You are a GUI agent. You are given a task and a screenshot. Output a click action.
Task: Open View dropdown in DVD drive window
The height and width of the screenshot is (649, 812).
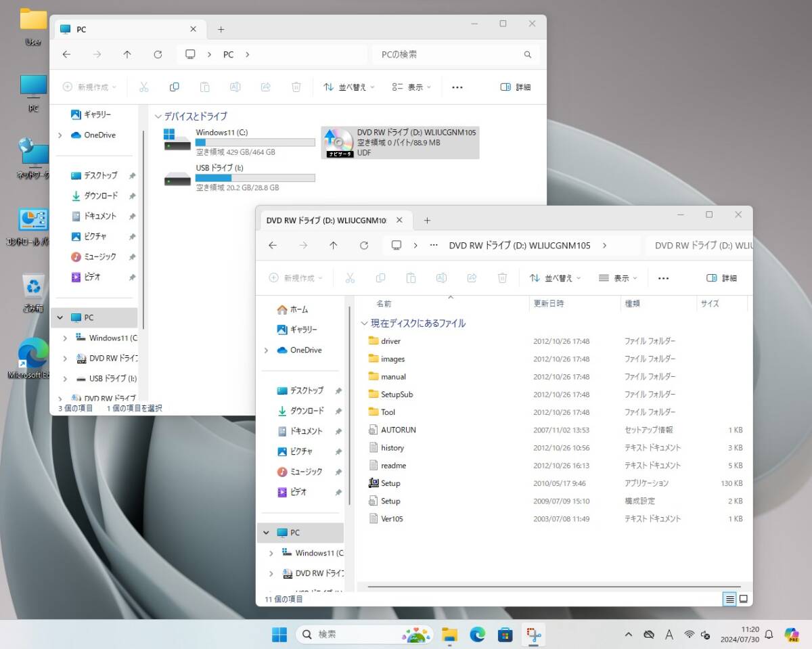tap(618, 278)
